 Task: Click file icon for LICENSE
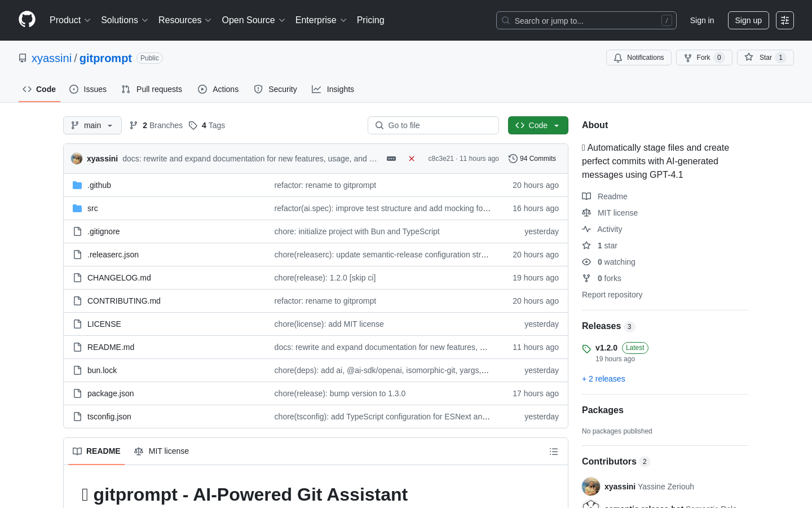[x=77, y=324]
